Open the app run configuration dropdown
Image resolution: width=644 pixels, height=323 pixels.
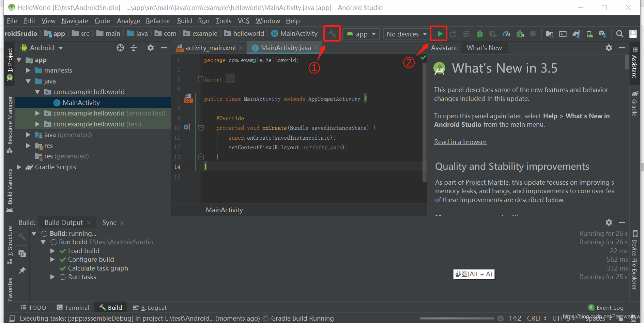point(361,34)
